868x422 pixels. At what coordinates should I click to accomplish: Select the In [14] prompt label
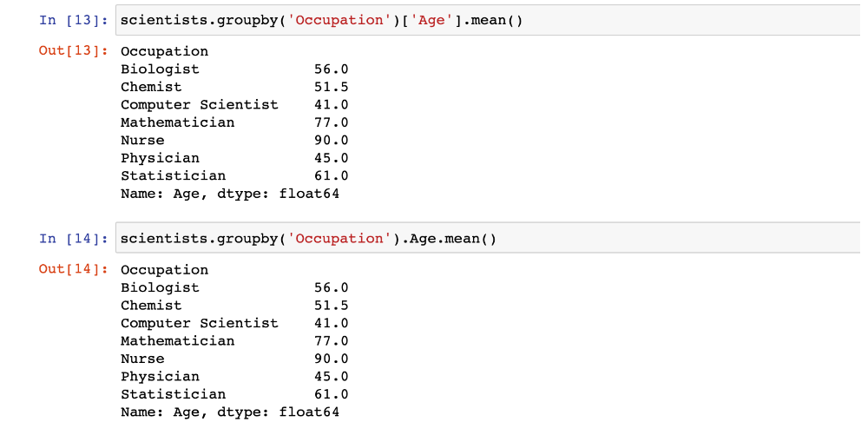[74, 239]
